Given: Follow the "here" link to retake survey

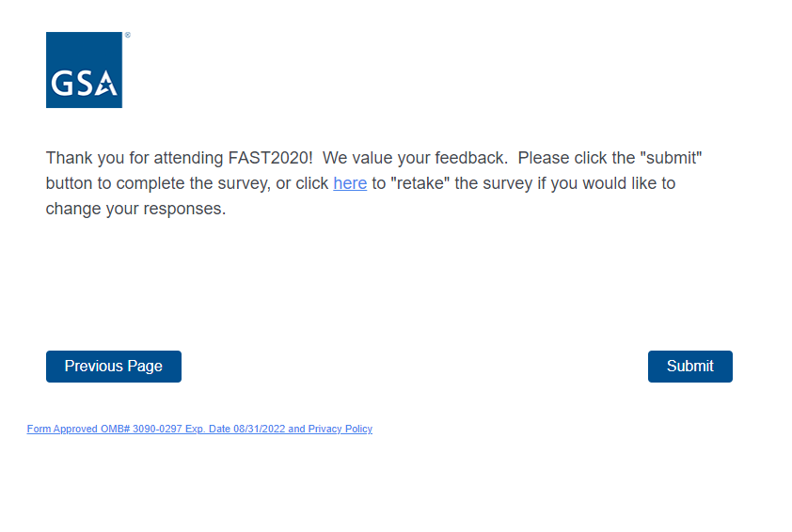Looking at the screenshot, I should 350,183.
